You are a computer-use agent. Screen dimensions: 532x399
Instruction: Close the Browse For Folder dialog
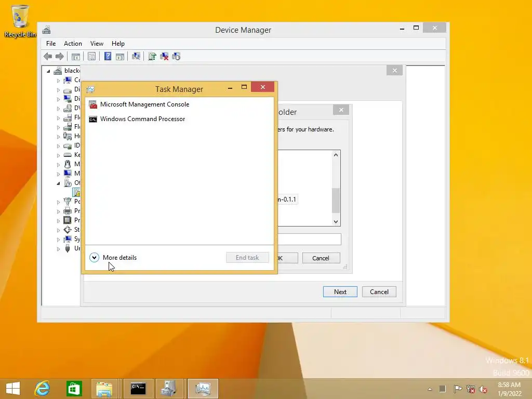coord(341,110)
